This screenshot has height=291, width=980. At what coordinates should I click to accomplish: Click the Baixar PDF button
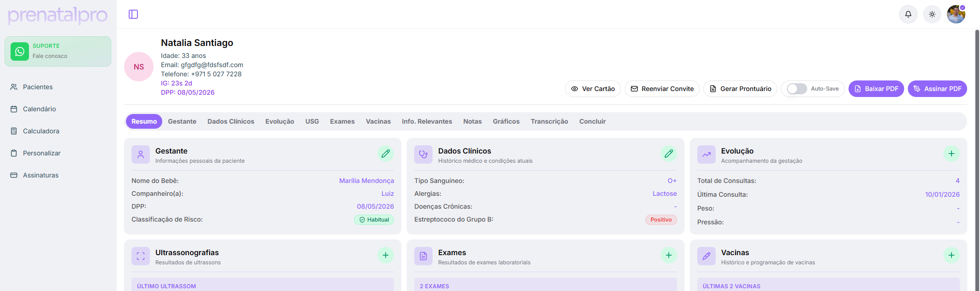coord(876,89)
